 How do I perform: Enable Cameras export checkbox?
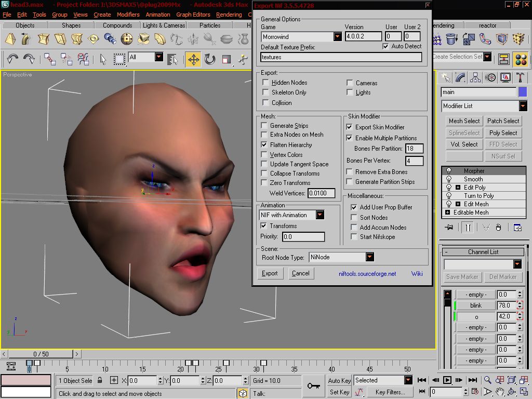click(350, 83)
